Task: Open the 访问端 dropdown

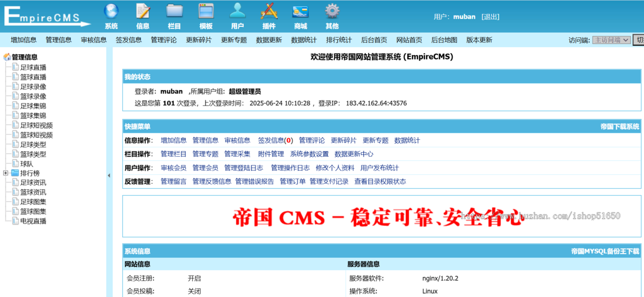Action: [611, 40]
